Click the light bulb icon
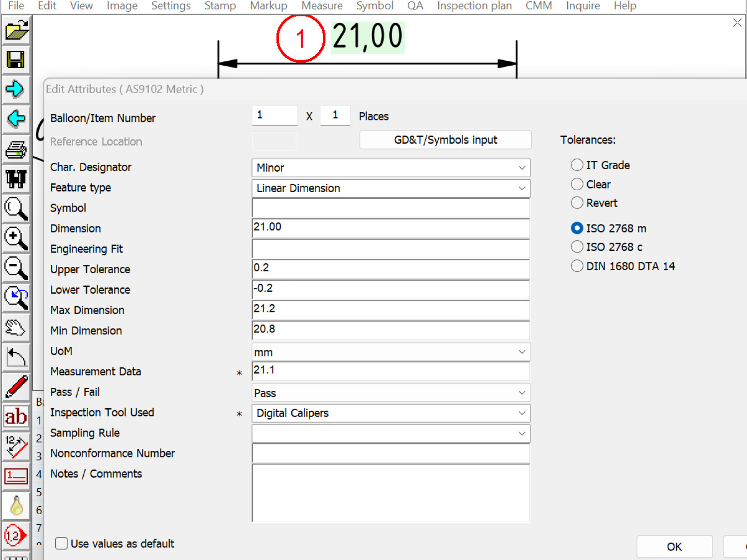This screenshot has width=747, height=560. [x=16, y=506]
